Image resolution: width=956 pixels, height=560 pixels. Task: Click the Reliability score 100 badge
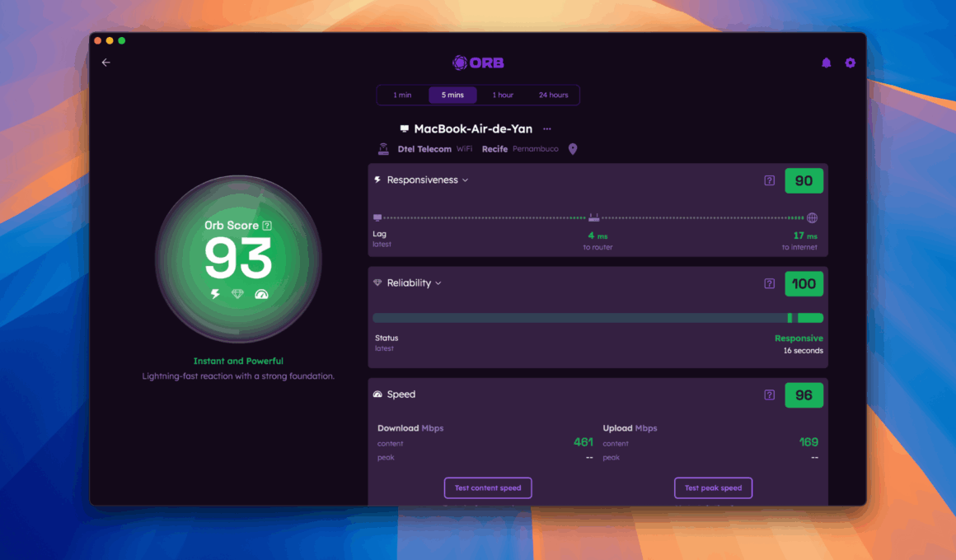804,283
